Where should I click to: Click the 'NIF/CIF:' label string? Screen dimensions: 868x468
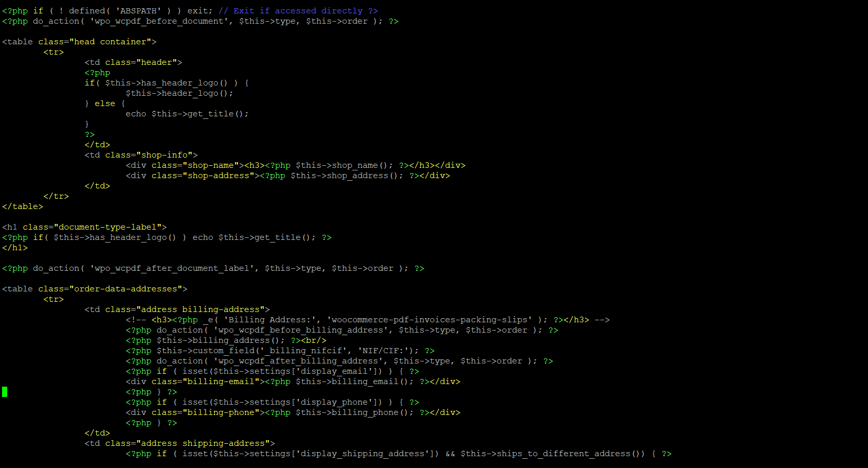(380, 351)
